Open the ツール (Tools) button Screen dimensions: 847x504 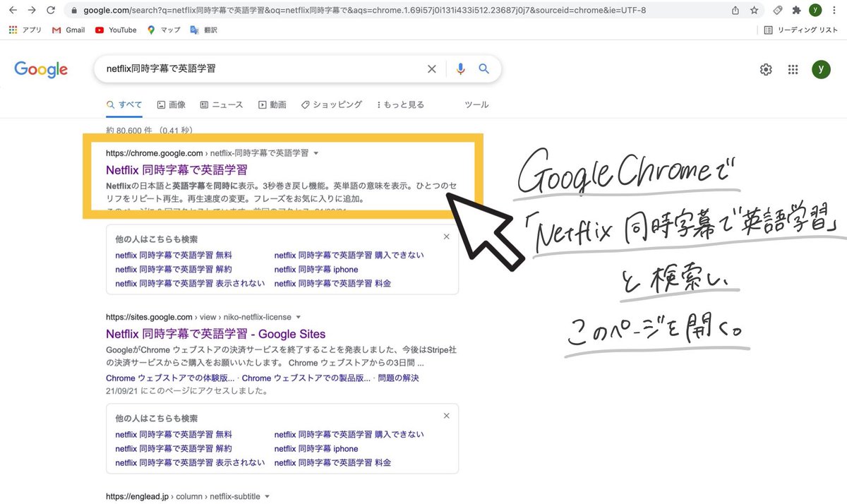[476, 104]
